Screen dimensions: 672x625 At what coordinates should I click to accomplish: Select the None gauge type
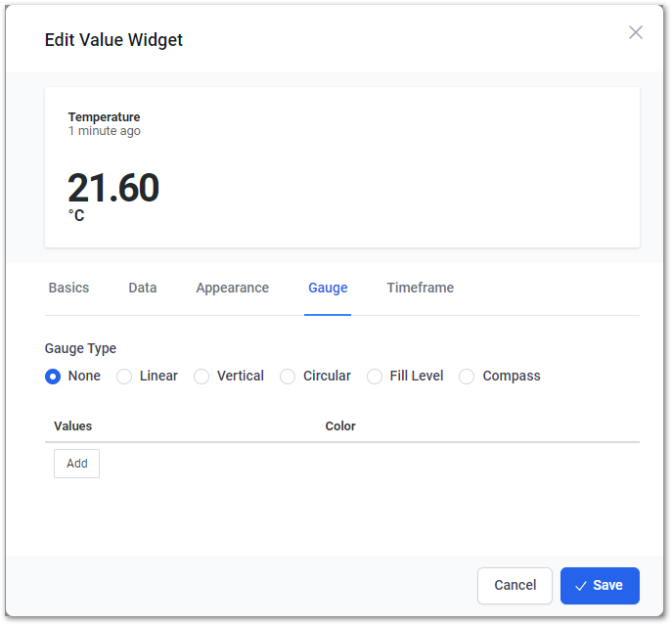(x=53, y=377)
